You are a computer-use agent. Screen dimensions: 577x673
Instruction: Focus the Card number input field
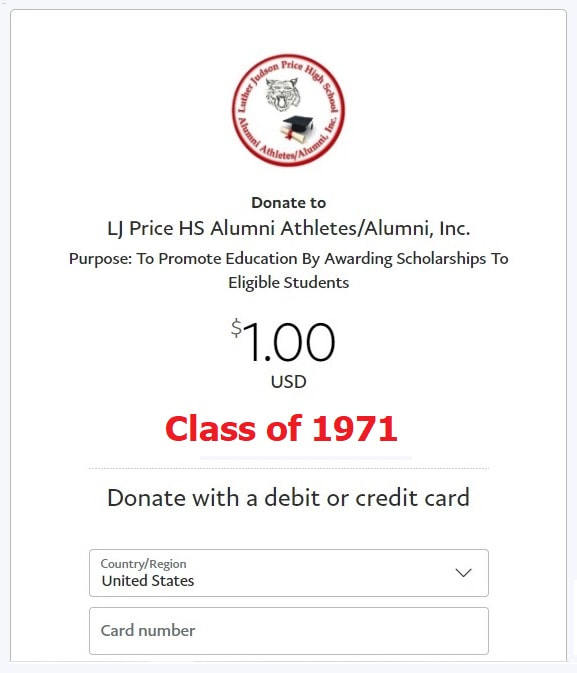point(288,631)
